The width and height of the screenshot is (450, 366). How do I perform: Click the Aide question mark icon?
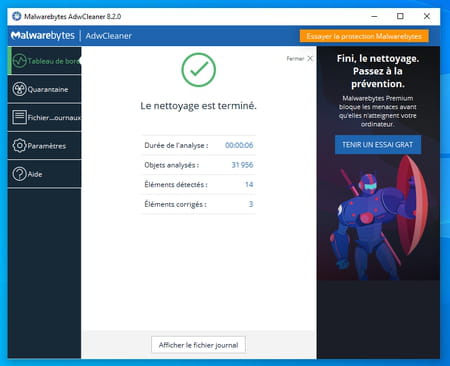click(20, 174)
